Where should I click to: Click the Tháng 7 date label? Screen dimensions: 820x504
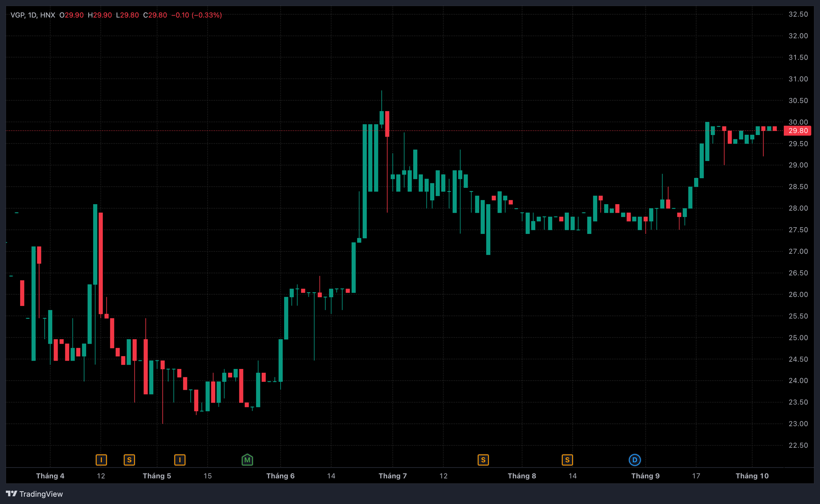[393, 476]
